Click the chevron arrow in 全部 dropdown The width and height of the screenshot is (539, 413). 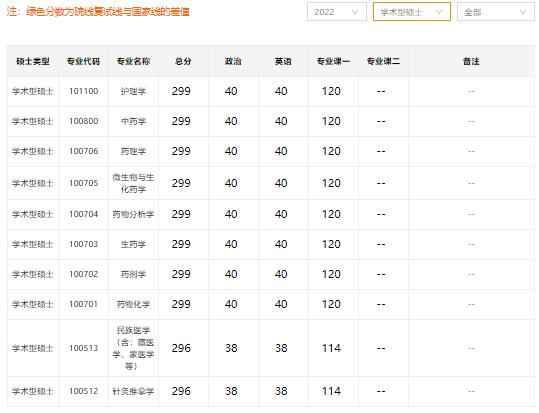pyautogui.click(x=523, y=12)
